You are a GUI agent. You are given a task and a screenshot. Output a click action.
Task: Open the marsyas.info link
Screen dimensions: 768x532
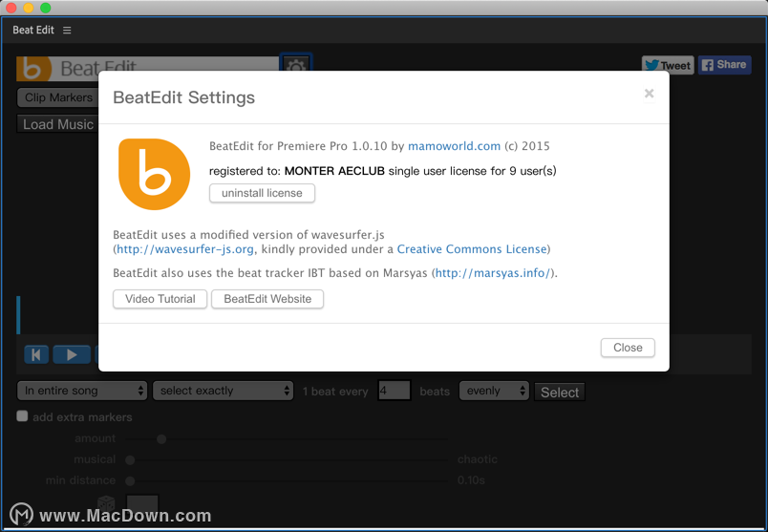coord(493,273)
